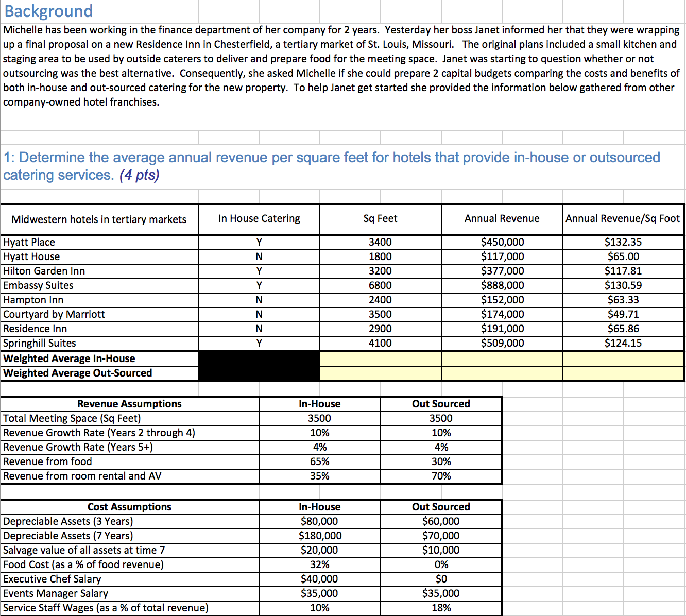Click the $888,000 annual revenue cell

click(x=502, y=285)
